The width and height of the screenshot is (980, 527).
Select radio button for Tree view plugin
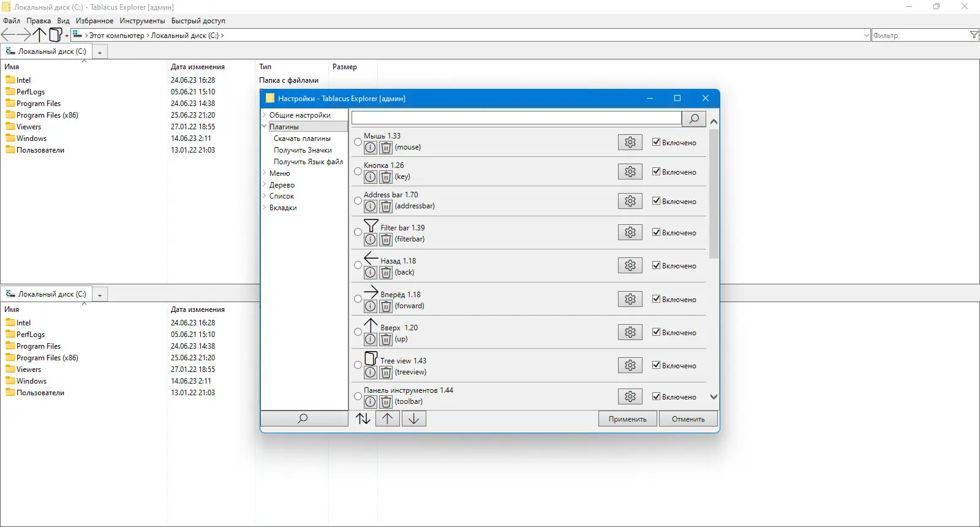[358, 365]
